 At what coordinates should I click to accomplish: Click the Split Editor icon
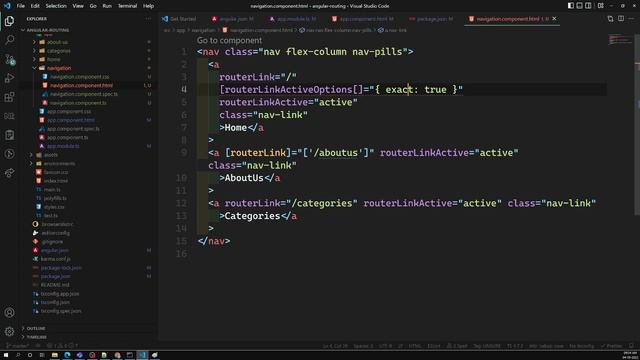[x=621, y=19]
